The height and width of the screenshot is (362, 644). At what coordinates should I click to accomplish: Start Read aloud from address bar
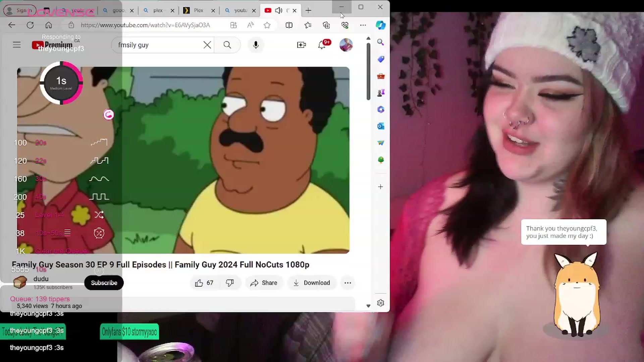coord(250,25)
